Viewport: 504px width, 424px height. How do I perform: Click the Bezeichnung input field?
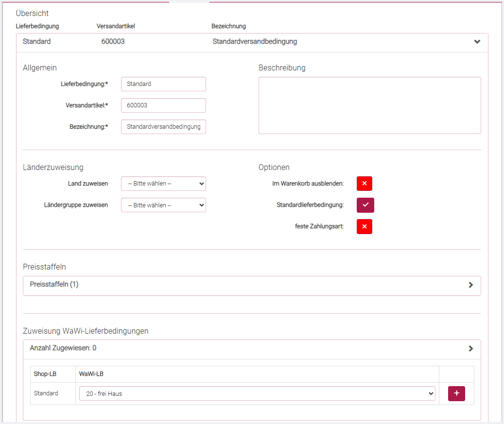(163, 127)
